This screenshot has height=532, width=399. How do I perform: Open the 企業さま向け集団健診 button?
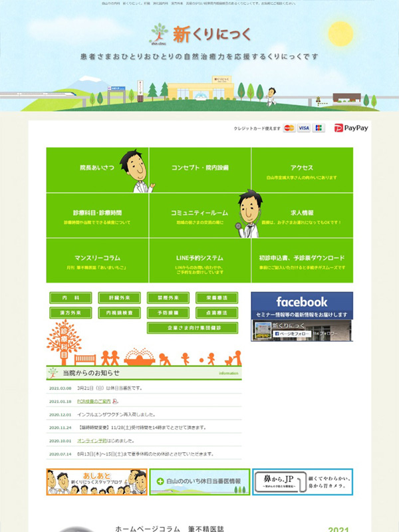click(x=192, y=328)
